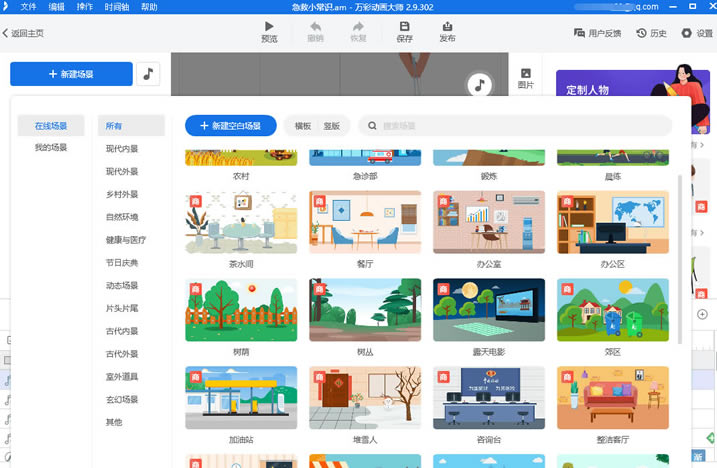This screenshot has height=468, width=717.
Task: Select 自然环境 category
Action: coord(122,217)
